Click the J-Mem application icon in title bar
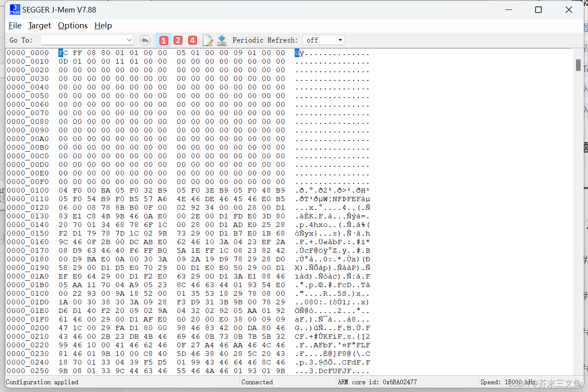This screenshot has width=588, height=392. (15, 9)
